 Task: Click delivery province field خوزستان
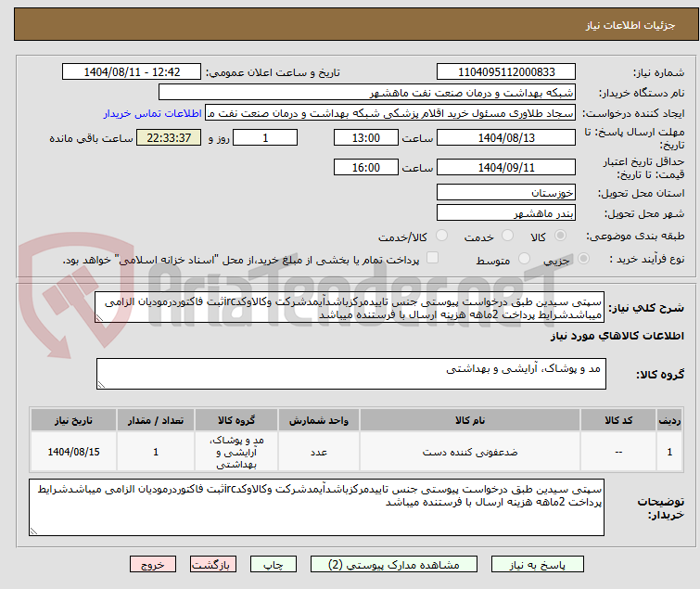(506, 192)
